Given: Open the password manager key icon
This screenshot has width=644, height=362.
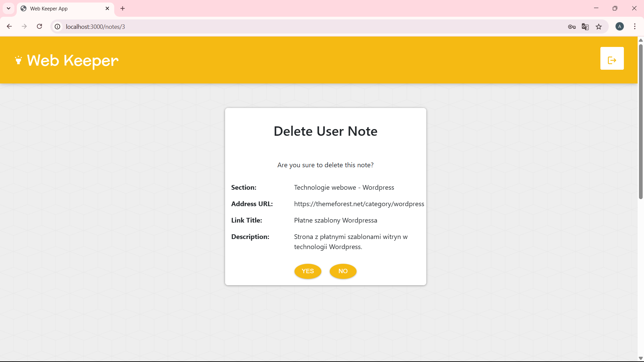Looking at the screenshot, I should point(572,27).
